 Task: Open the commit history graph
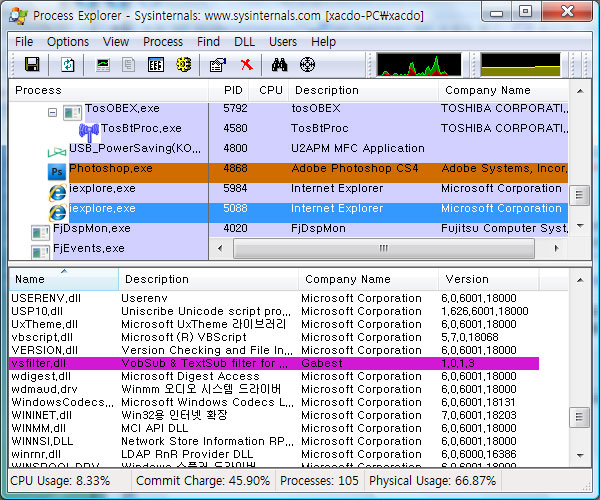tap(520, 64)
